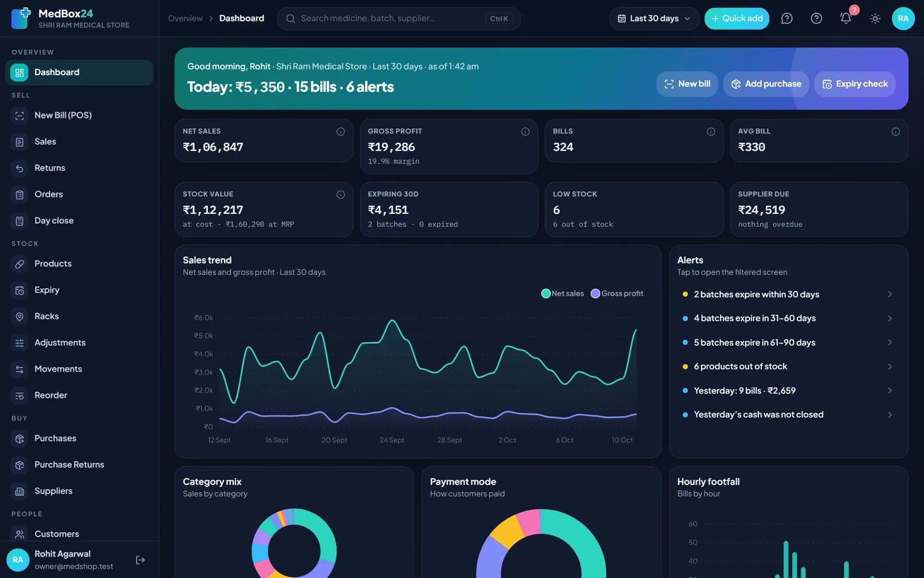The width and height of the screenshot is (924, 578).
Task: Click the search medicine, batch, supplier field
Action: pyautogui.click(x=398, y=18)
